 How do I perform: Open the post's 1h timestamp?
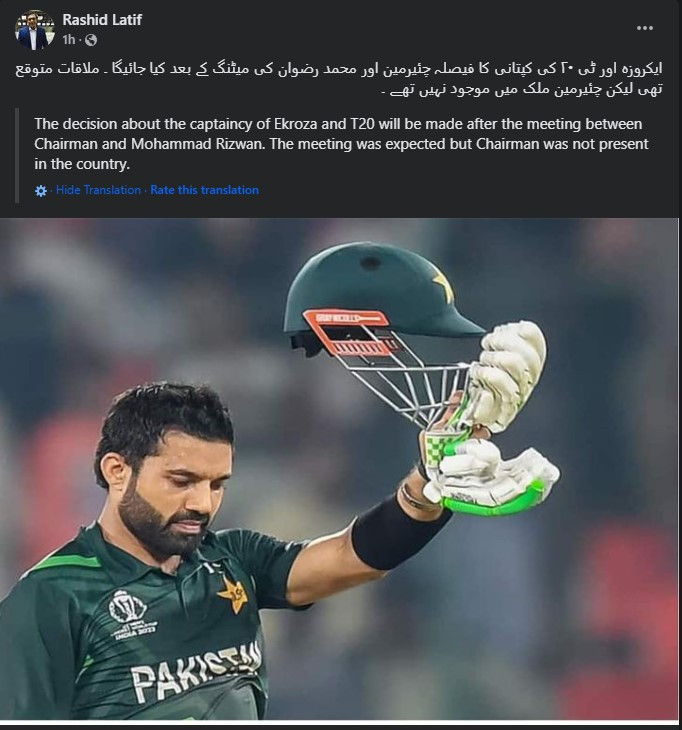coord(69,40)
